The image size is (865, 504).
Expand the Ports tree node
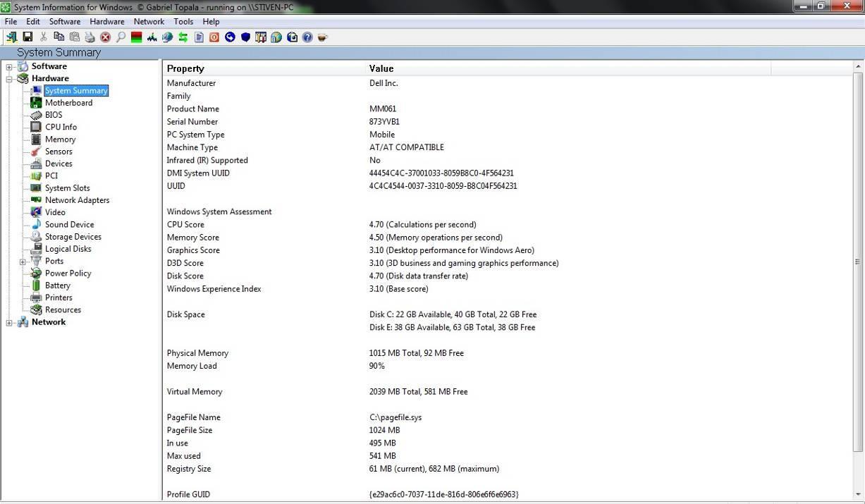(23, 262)
